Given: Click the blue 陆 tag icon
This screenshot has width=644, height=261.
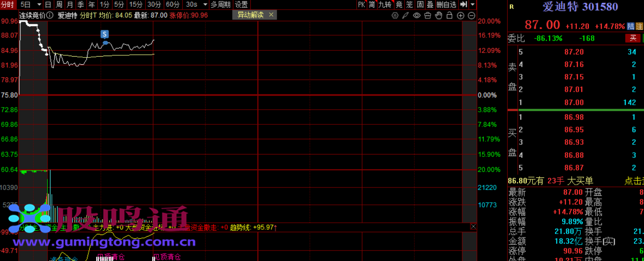Looking at the screenshot, I should coord(630,26).
